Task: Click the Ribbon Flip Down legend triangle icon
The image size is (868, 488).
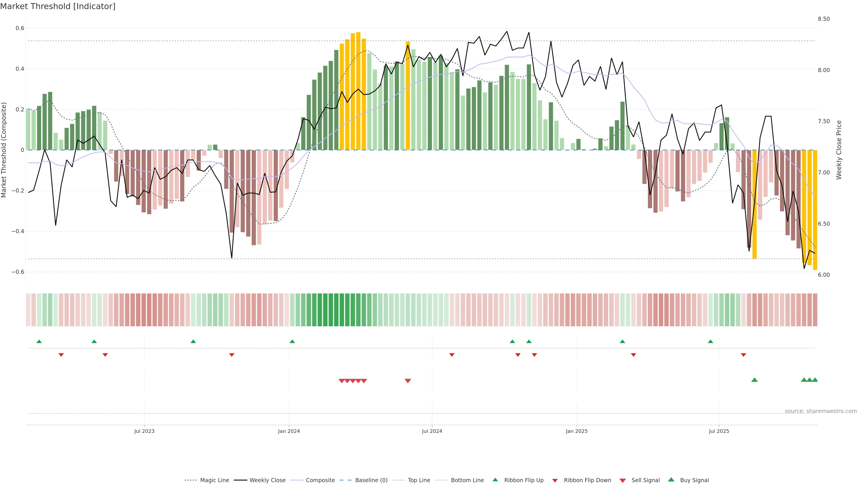Action: point(555,481)
